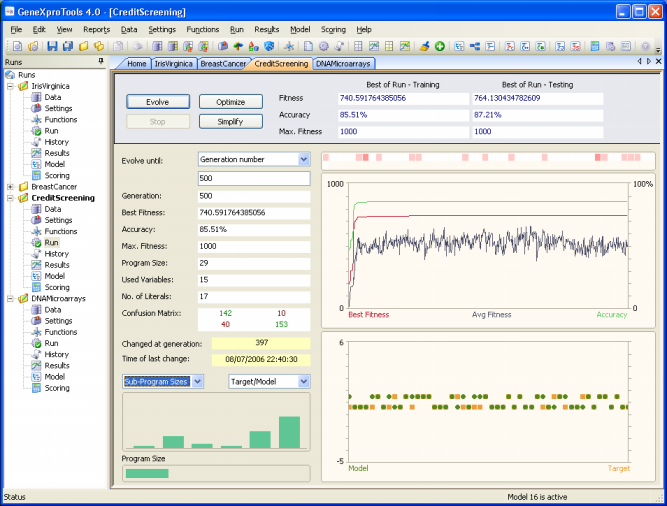
Task: Collapse the IrisVirginica tree node
Action: click(x=10, y=86)
